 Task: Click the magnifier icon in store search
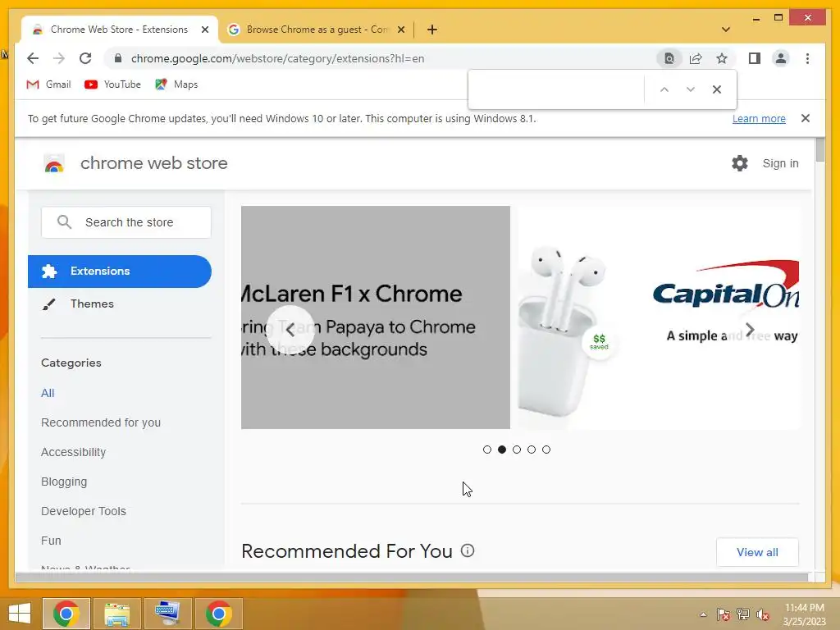pos(64,221)
